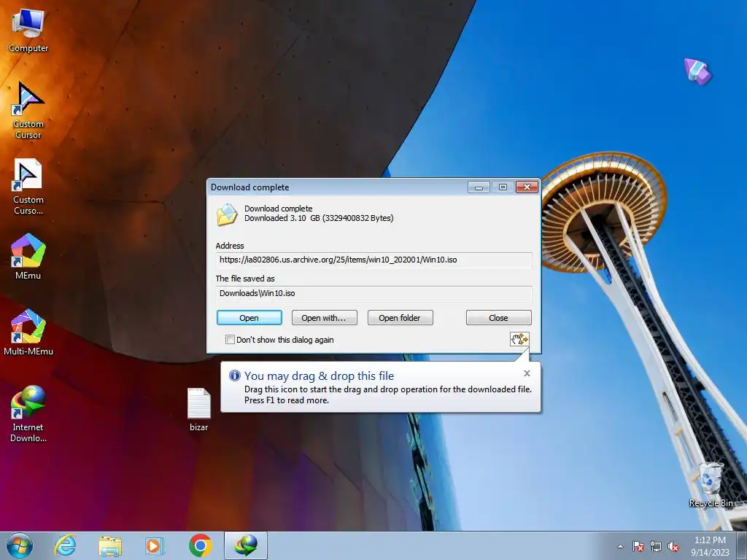
Task: Select Internet Download Manager desktop shortcut
Action: 28,413
